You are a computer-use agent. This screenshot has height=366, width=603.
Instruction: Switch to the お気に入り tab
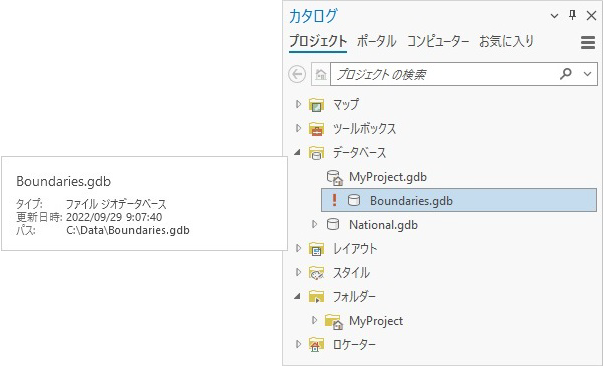pyautogui.click(x=506, y=41)
